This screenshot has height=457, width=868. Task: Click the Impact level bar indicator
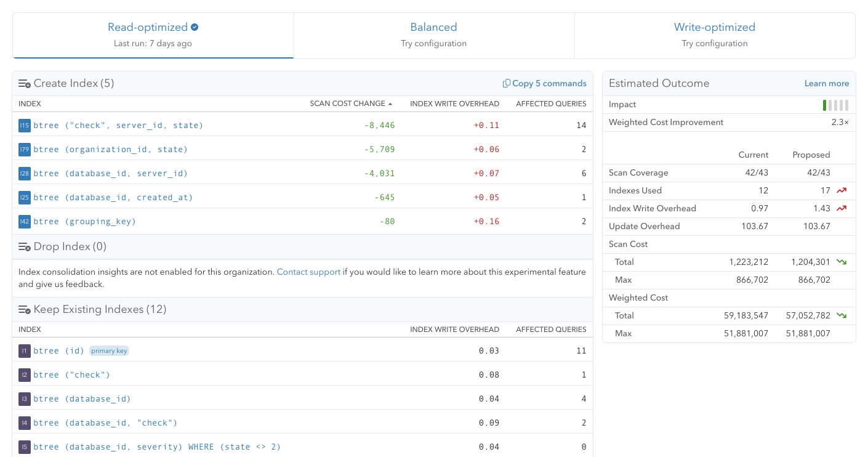tap(836, 105)
